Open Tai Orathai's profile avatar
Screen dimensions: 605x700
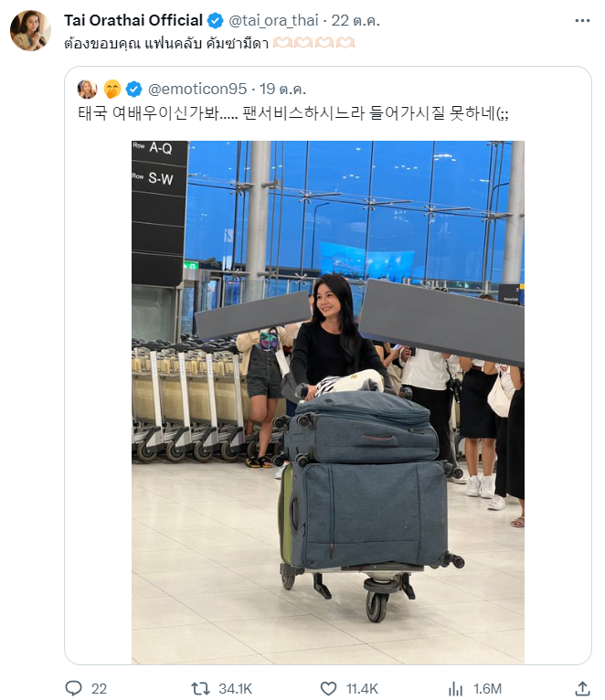click(x=30, y=30)
